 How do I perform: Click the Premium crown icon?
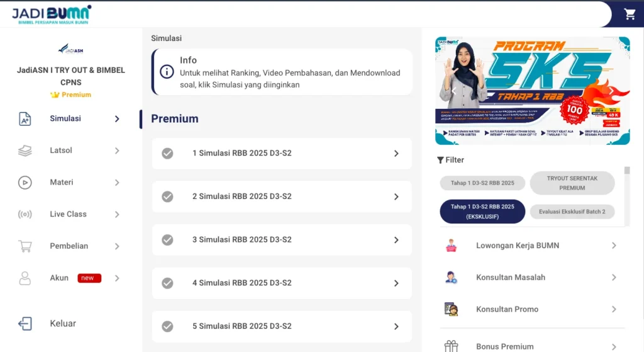(x=55, y=94)
